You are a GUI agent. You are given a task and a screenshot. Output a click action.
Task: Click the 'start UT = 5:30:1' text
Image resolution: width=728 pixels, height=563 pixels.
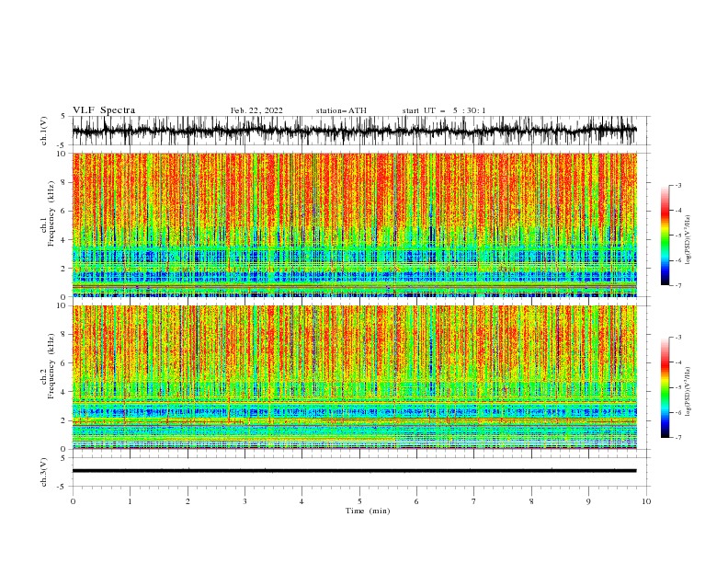tap(444, 110)
